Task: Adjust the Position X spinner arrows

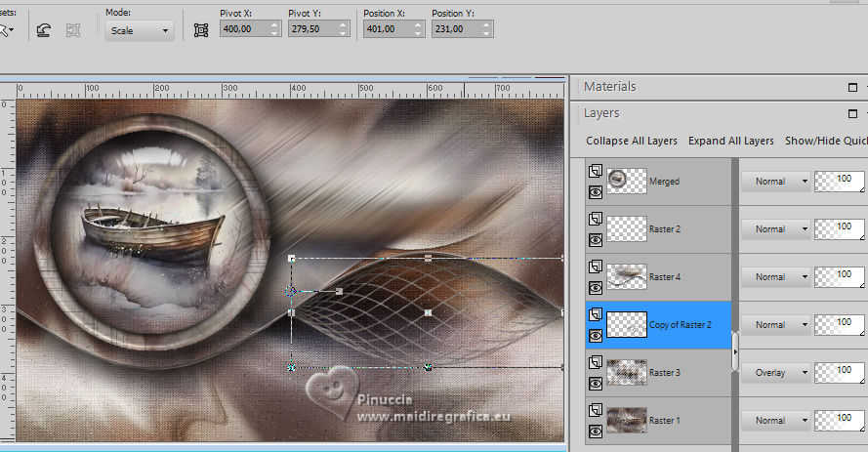Action: (419, 28)
